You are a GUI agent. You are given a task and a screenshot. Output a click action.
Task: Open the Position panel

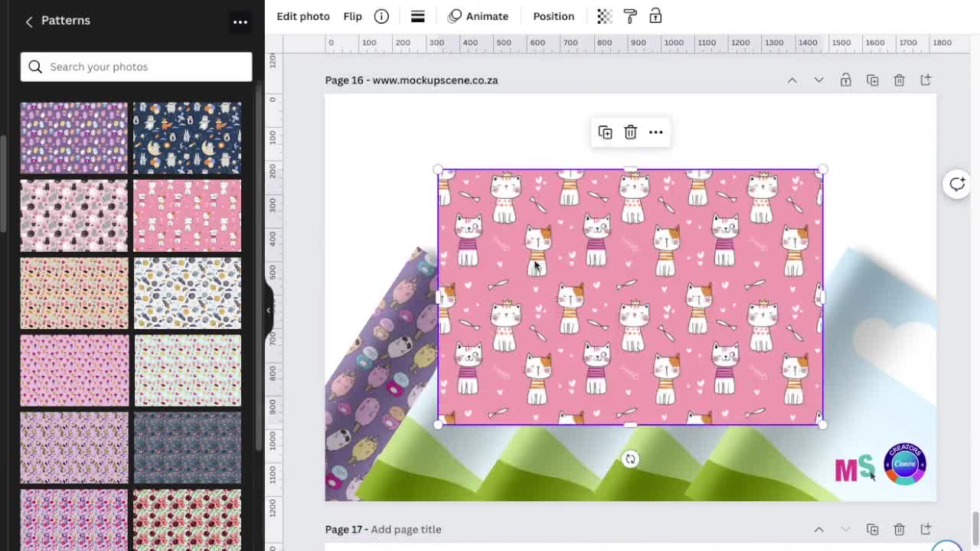(554, 16)
